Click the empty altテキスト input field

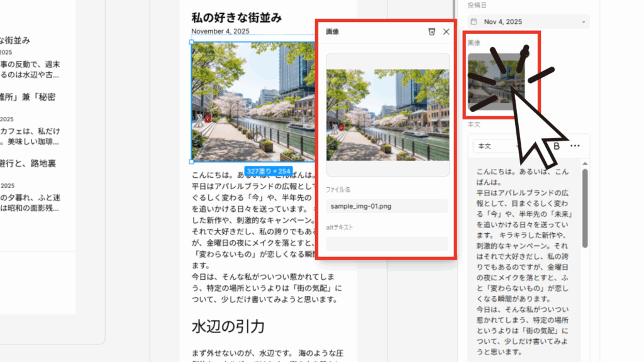pyautogui.click(x=387, y=244)
